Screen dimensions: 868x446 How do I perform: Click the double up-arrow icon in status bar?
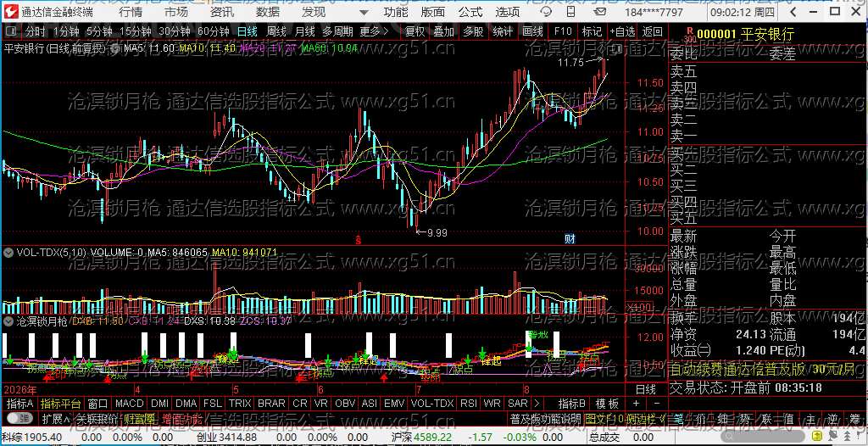[x=846, y=438]
